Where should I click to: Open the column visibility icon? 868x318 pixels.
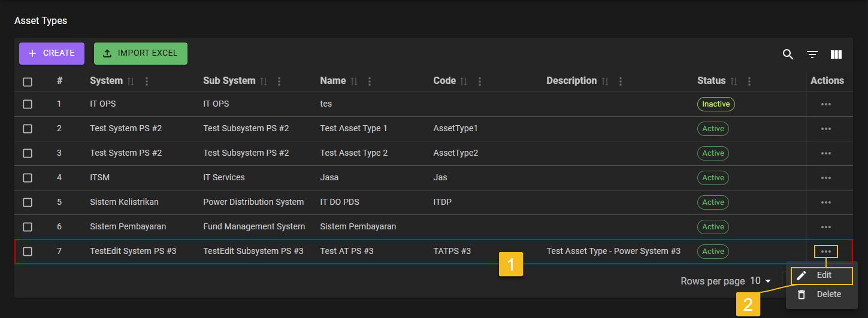[836, 54]
